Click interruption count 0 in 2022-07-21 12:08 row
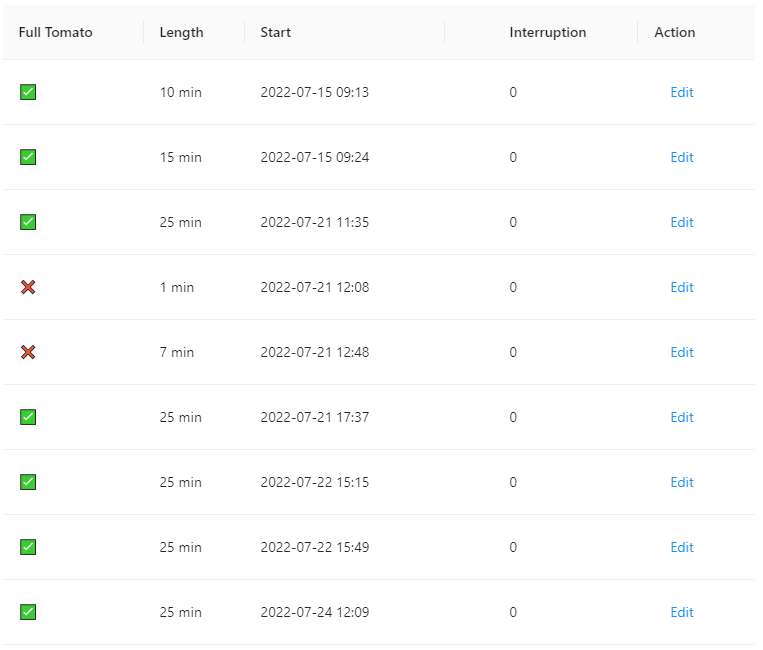Viewport: 763px width, 650px height. [x=513, y=287]
